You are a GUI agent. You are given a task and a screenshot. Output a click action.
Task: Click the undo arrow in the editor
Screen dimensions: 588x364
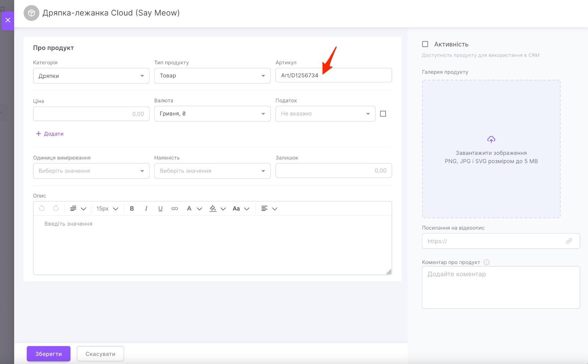[42, 208]
